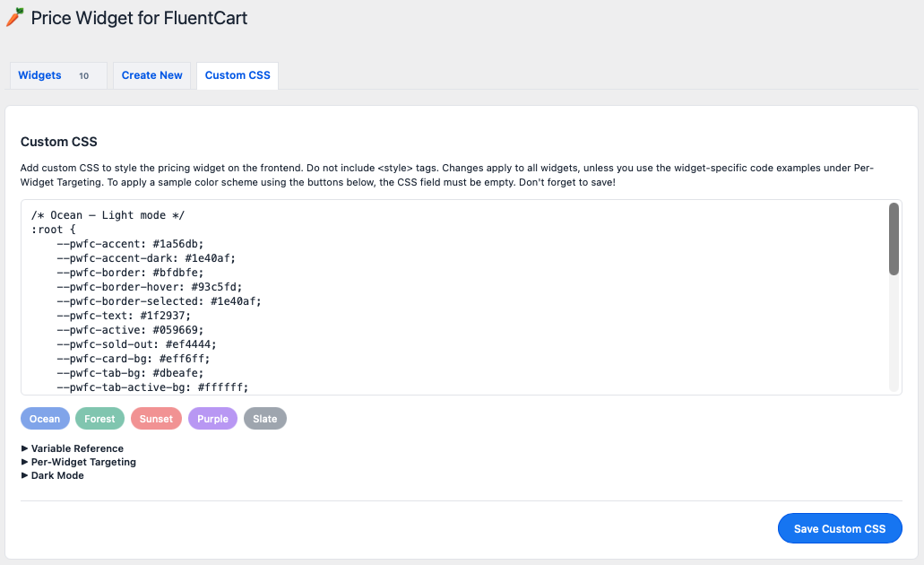Click the --pwfc-text: #1f2937 line
This screenshot has width=924, height=565.
pos(124,316)
